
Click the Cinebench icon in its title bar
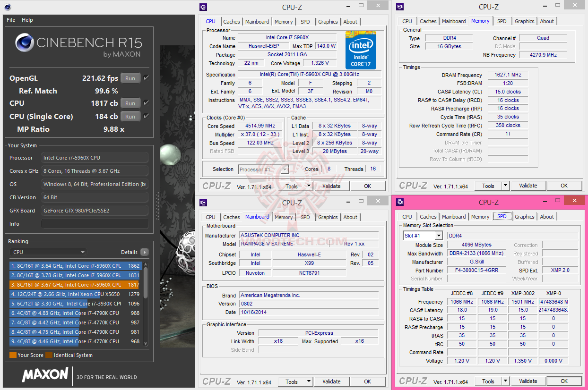[8, 7]
